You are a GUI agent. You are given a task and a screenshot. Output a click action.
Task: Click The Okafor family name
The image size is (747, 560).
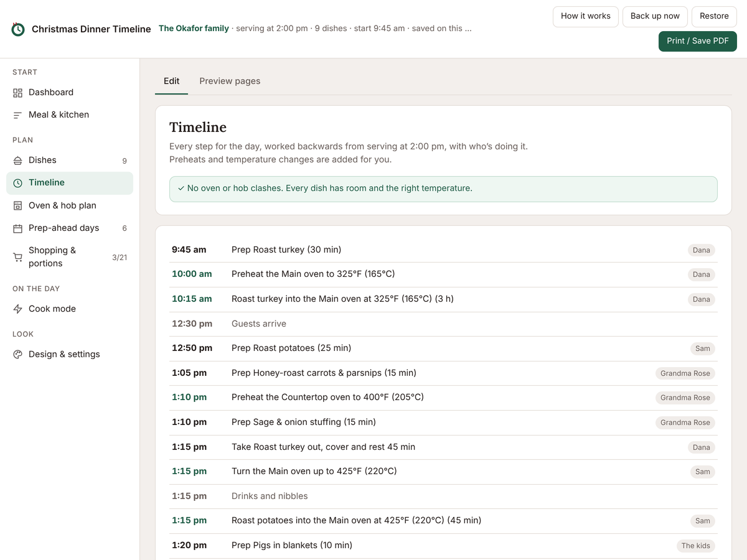pos(194,29)
